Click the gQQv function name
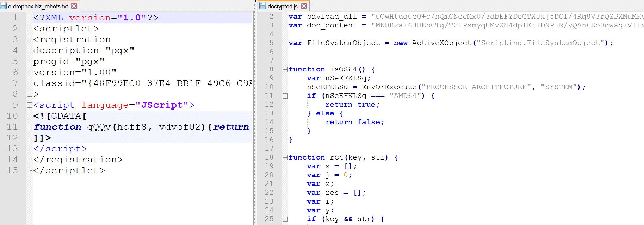Image resolution: width=644 pixels, height=225 pixels. (x=99, y=127)
